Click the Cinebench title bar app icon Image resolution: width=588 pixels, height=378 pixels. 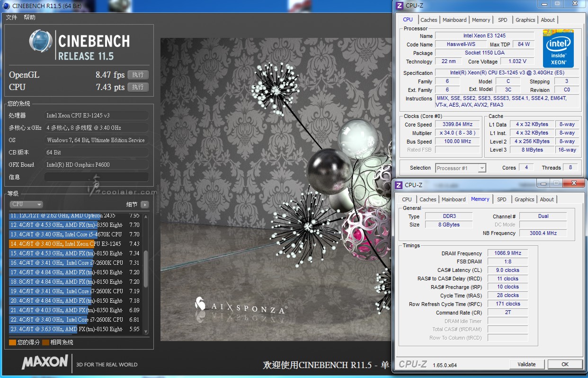(6, 6)
